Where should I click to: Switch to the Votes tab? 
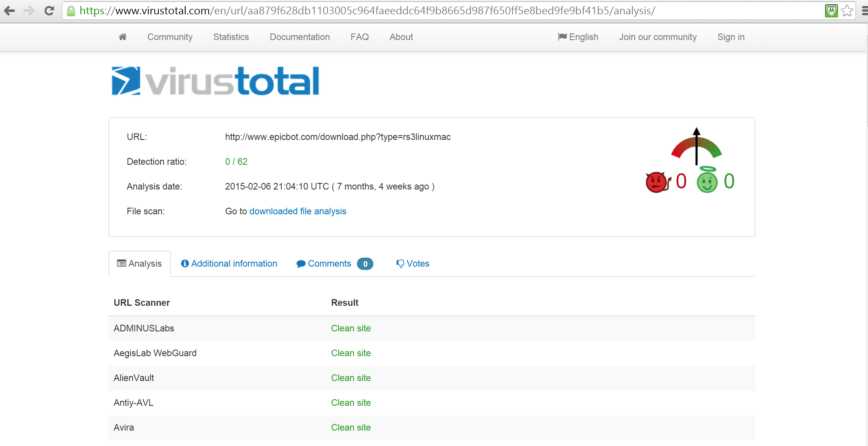413,264
